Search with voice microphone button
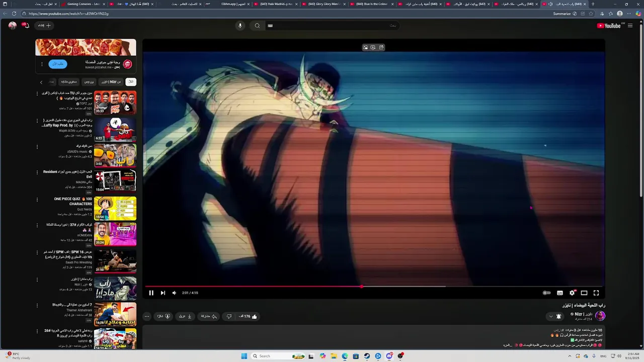Screen dimensions: 644x362 pos(240,26)
